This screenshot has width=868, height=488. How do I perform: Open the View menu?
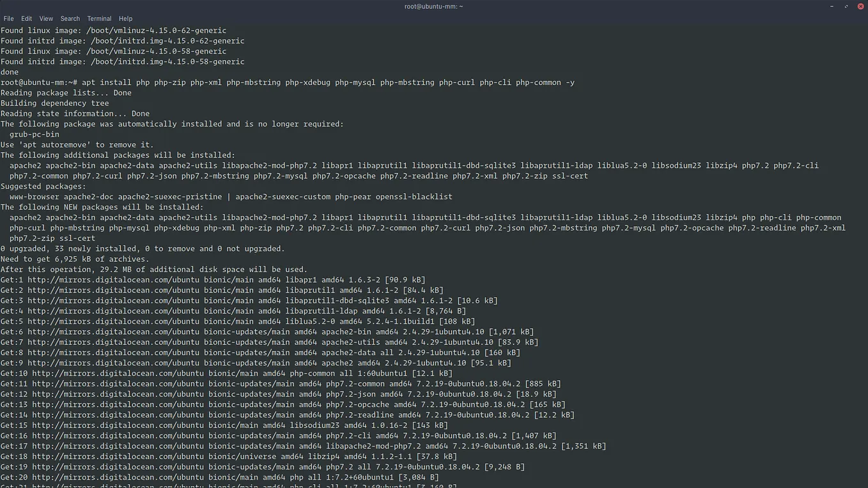(x=45, y=19)
